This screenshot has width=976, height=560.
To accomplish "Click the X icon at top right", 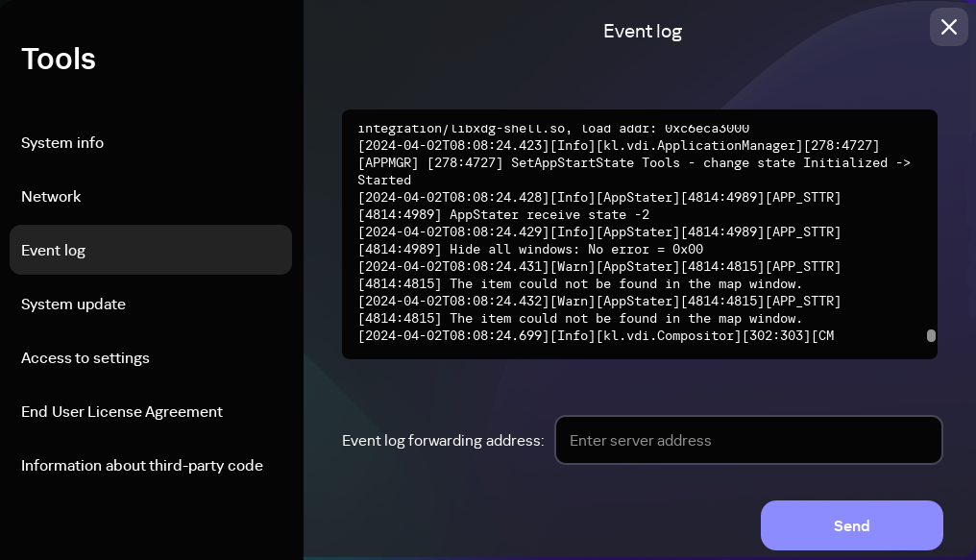I will (x=948, y=27).
